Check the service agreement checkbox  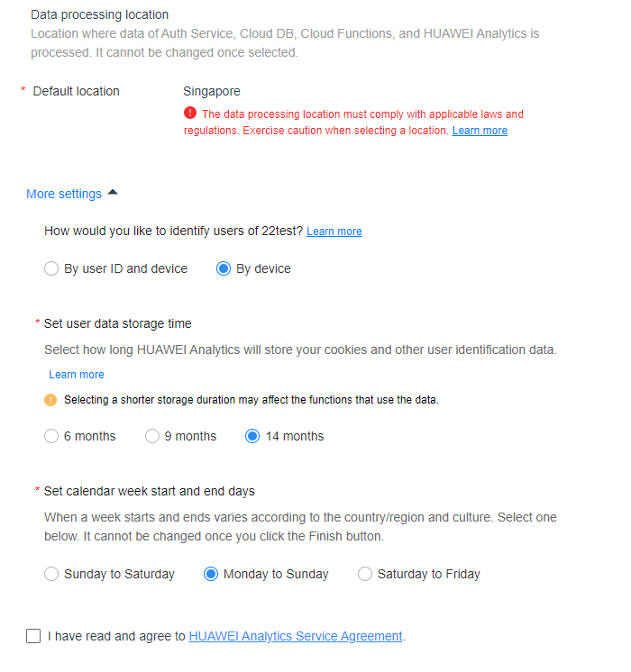33,636
